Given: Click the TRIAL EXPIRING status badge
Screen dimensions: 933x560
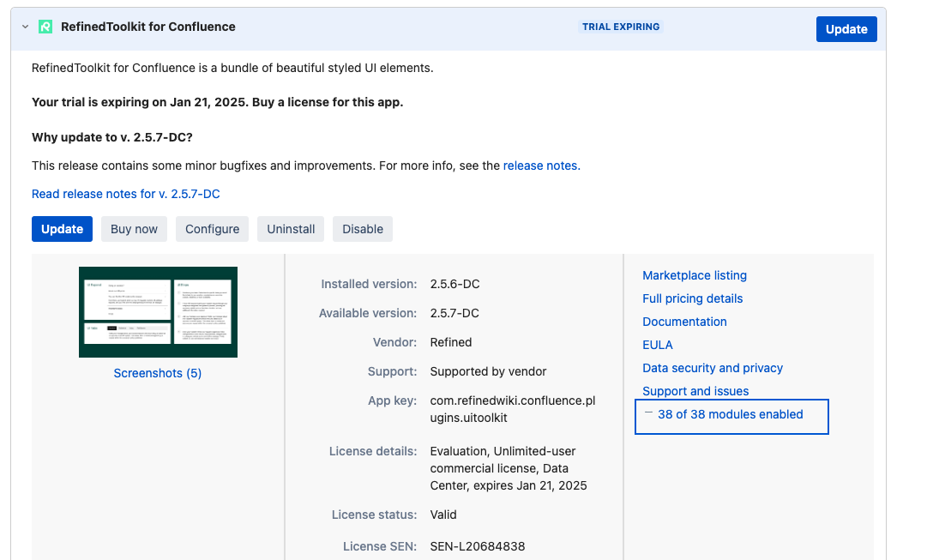Looking at the screenshot, I should [x=621, y=27].
